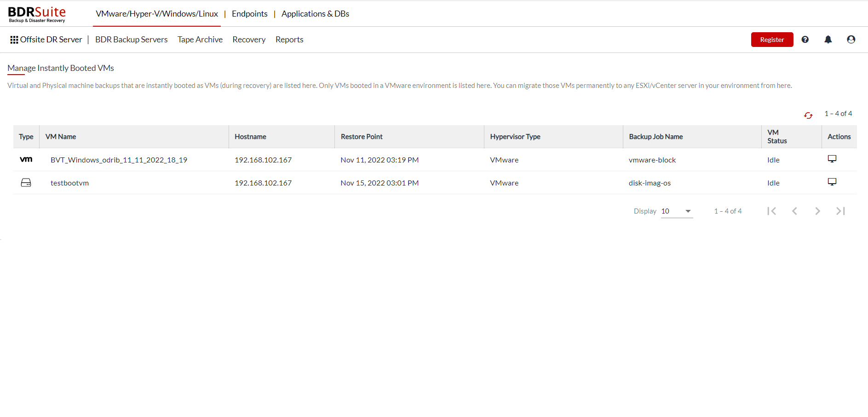This screenshot has height=417, width=868.
Task: Open the Reports menu
Action: [289, 40]
